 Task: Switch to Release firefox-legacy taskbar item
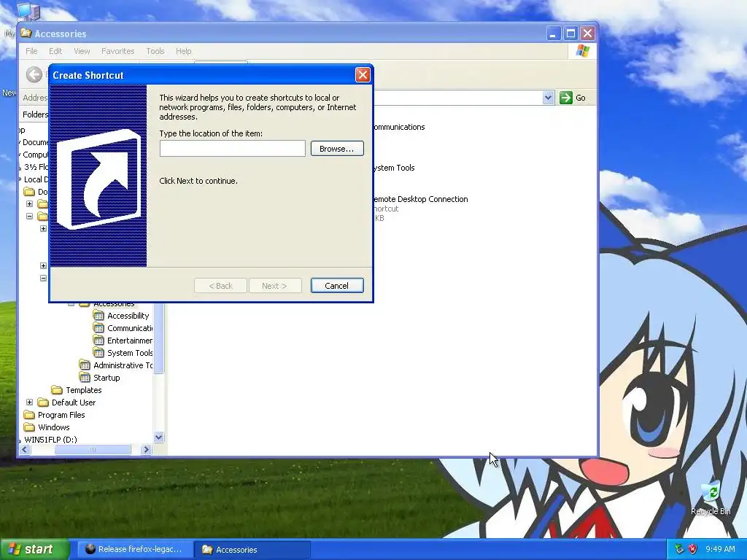pos(134,549)
